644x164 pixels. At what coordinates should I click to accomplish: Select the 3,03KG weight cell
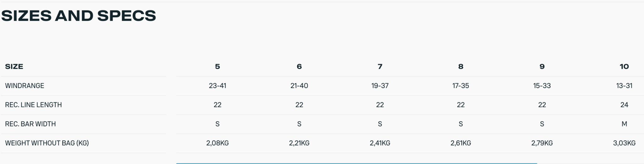[624, 143]
